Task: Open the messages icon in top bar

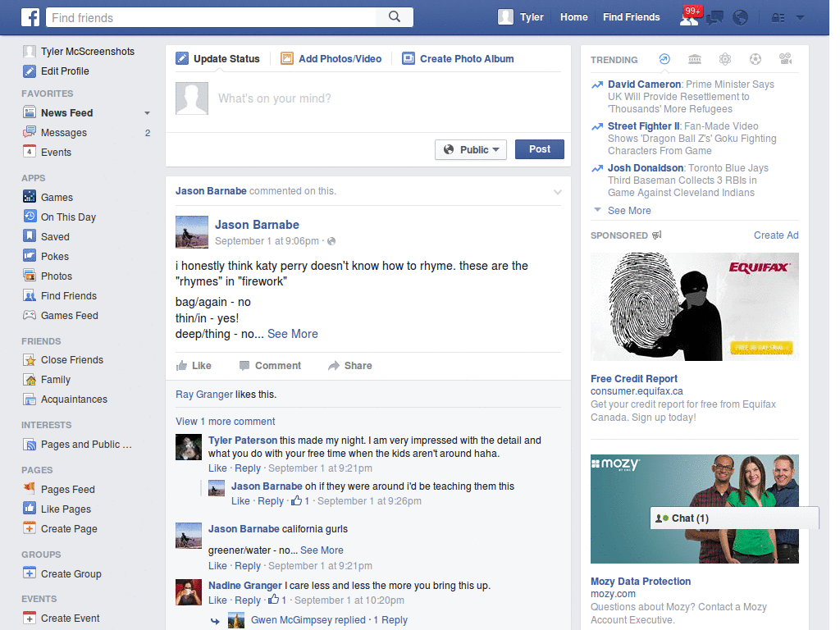Action: 714,18
